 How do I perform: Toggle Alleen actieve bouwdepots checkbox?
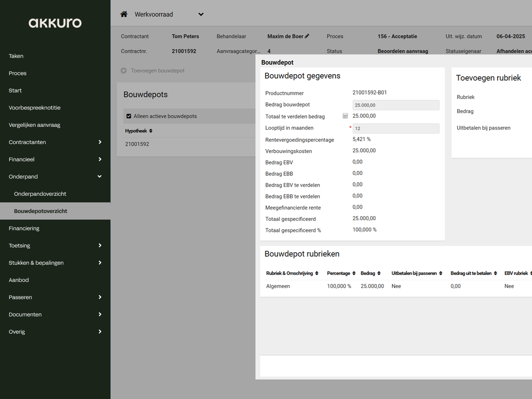tap(129, 116)
